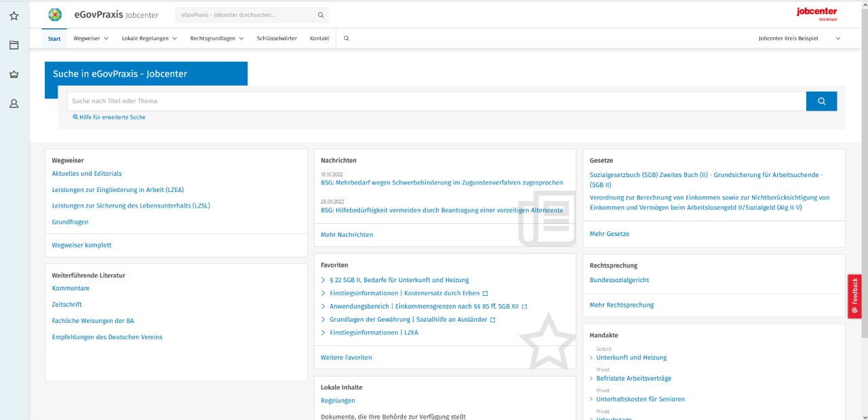Click the star favorites icon in left sidebar
The image size is (868, 420).
click(14, 16)
